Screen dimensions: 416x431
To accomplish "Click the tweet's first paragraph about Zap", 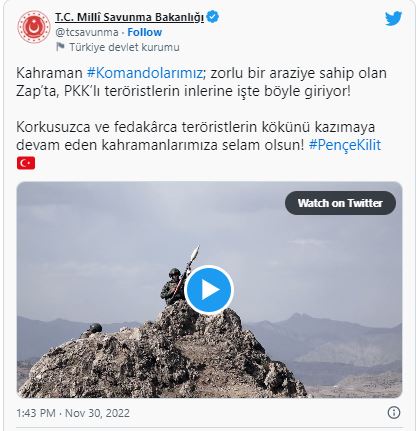I will point(201,82).
